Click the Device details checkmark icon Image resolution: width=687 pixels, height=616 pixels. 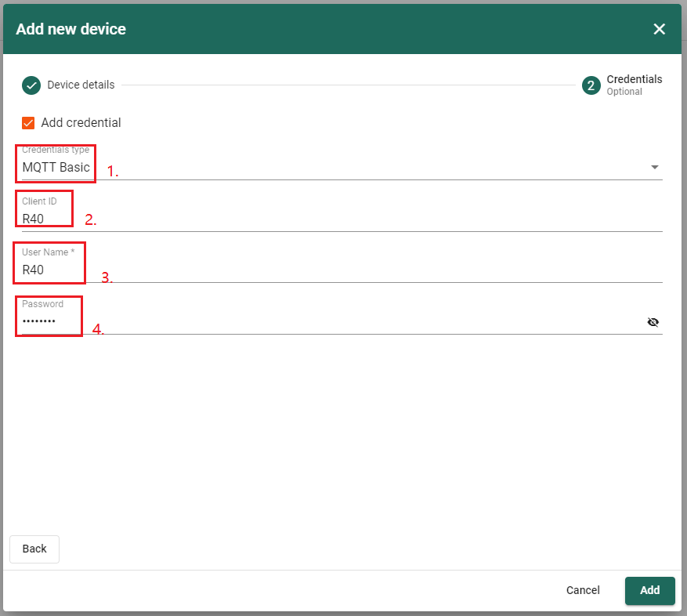pyautogui.click(x=31, y=85)
